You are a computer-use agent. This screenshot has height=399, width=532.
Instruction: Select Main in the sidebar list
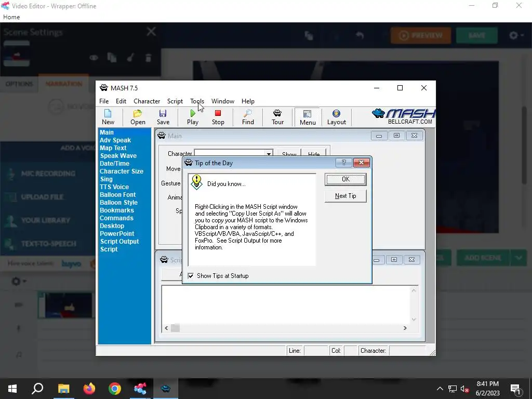pyautogui.click(x=107, y=132)
